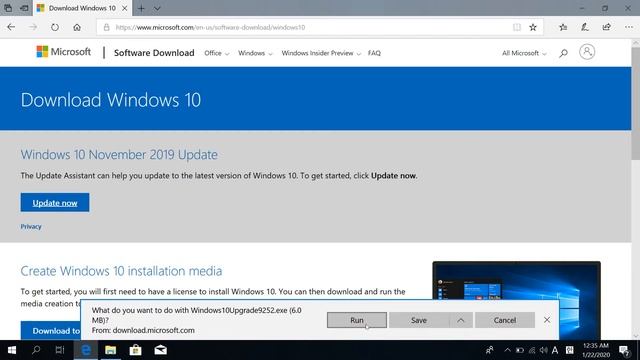Open Edge Settings and more menu
Screen dimensions: 640x360
coord(629,27)
